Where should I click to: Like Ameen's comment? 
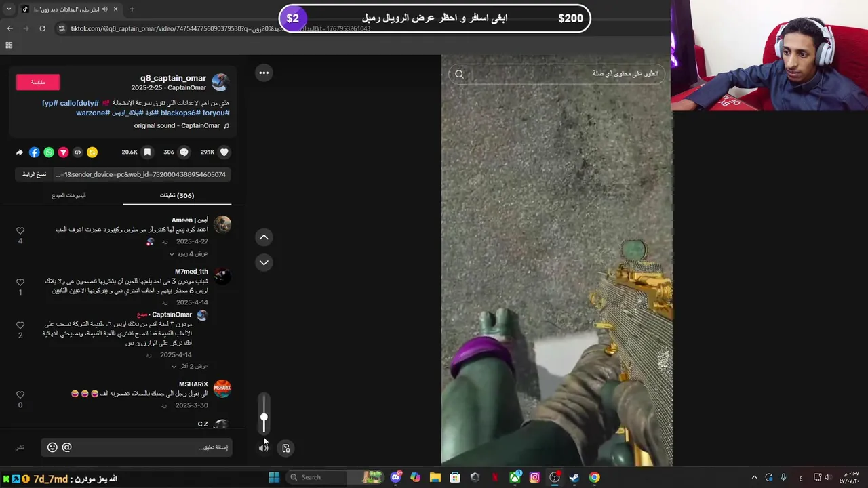[x=20, y=231]
